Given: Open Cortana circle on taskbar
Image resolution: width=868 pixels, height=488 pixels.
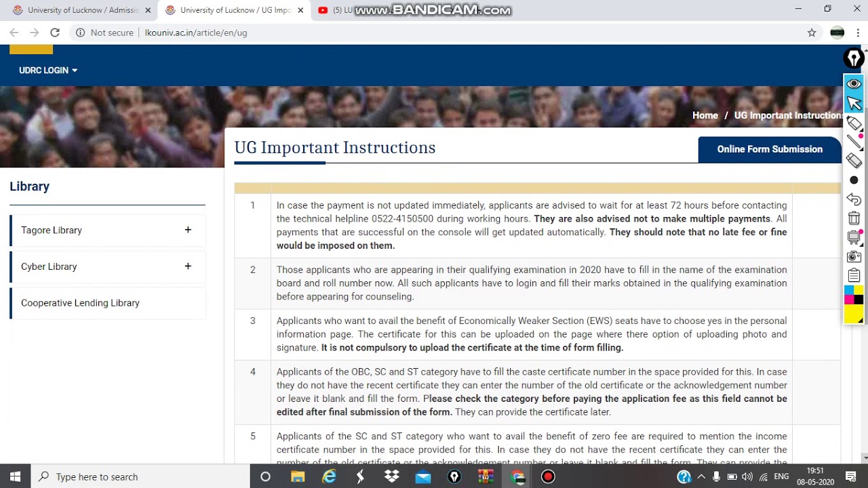Looking at the screenshot, I should coord(266,476).
